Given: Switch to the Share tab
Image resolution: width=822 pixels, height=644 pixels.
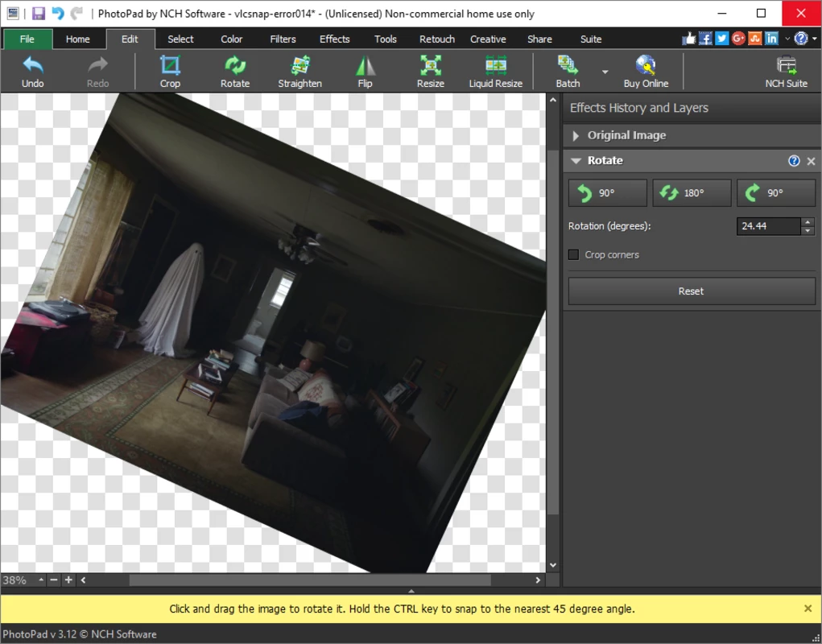Looking at the screenshot, I should [x=539, y=39].
